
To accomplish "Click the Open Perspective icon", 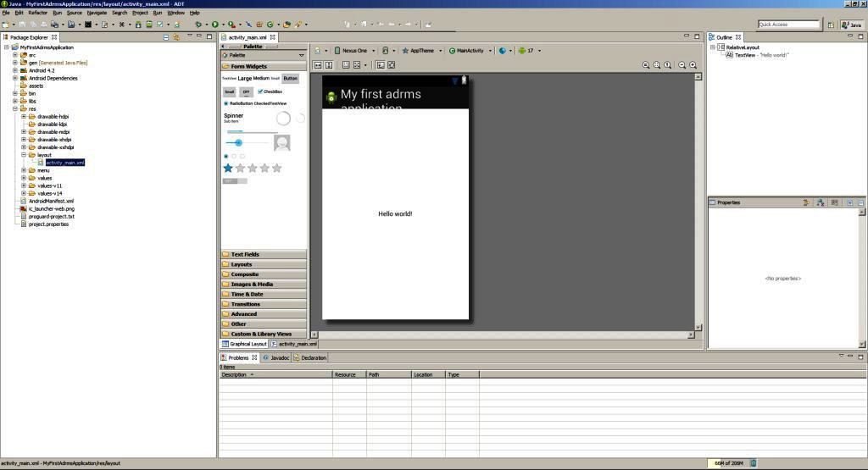I will [x=831, y=25].
